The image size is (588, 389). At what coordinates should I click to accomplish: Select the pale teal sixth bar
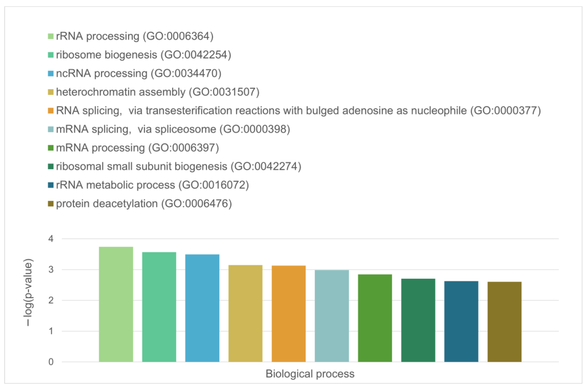pyautogui.click(x=332, y=316)
